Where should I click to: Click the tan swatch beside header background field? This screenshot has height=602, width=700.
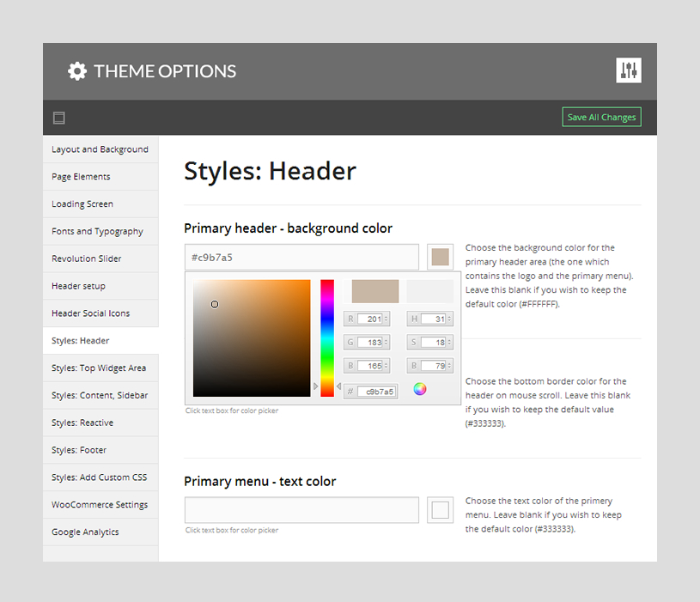(440, 257)
